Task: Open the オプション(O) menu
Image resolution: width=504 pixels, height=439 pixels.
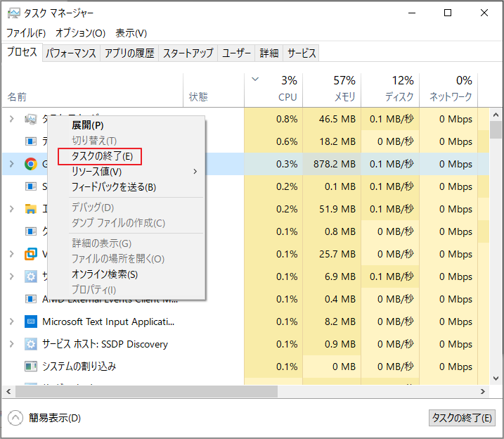Action: click(x=80, y=33)
